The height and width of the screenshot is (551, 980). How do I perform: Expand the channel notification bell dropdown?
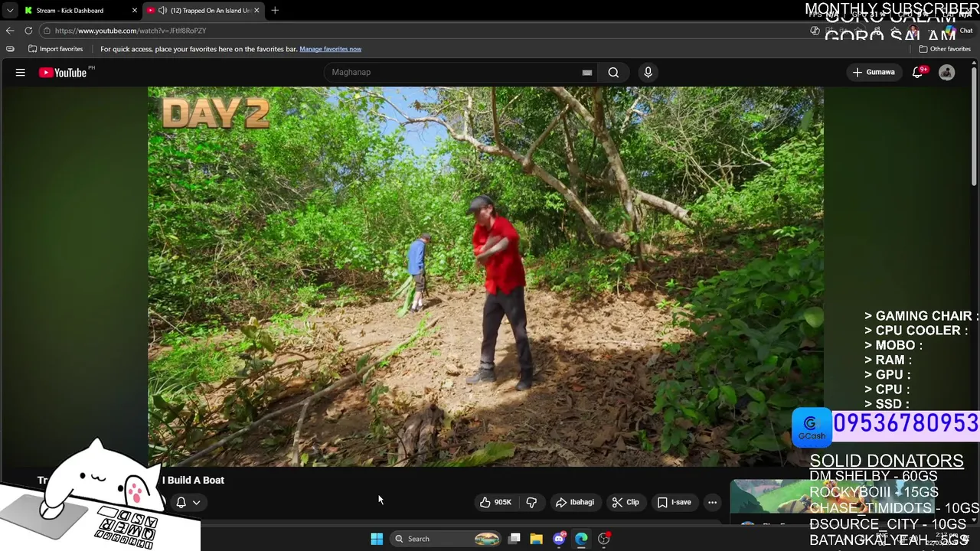[188, 502]
